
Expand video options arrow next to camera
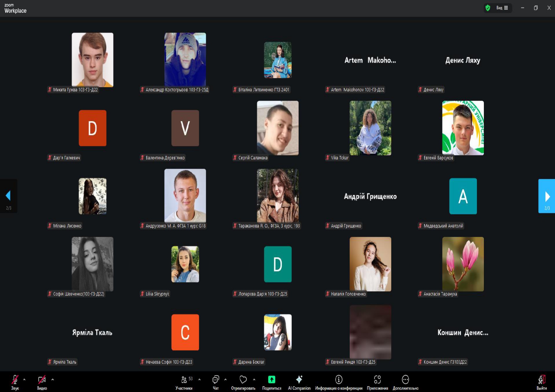52,379
